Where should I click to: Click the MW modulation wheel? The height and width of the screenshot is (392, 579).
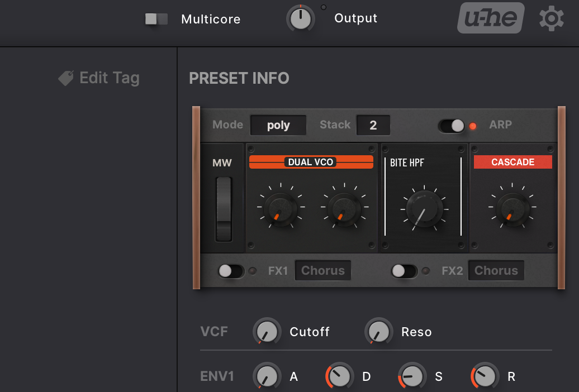tap(224, 209)
